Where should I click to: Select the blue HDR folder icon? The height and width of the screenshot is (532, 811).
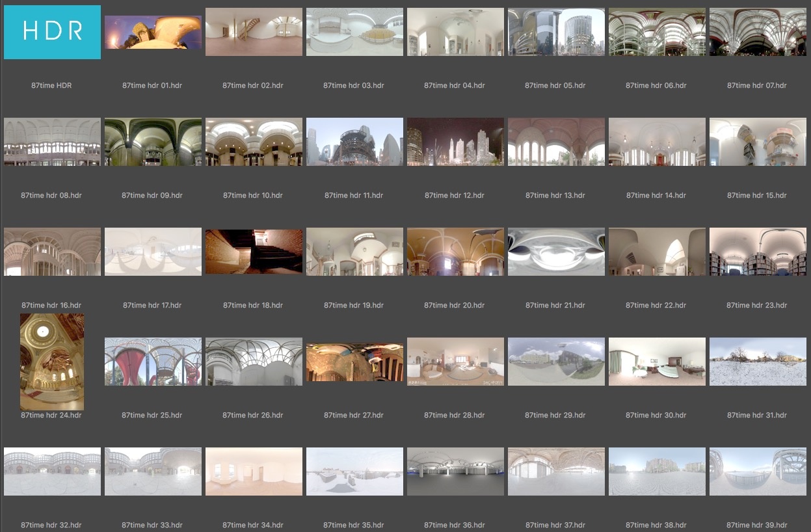coord(52,32)
